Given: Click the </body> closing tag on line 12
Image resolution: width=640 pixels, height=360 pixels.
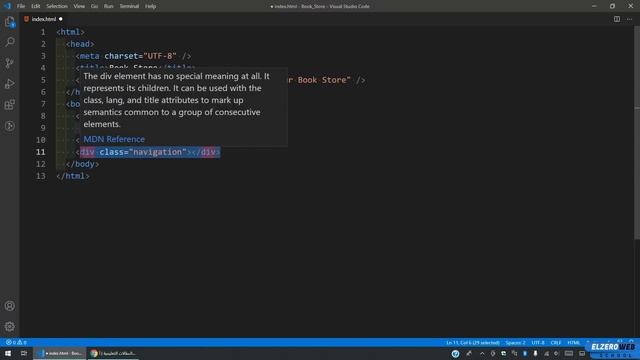Looking at the screenshot, I should pyautogui.click(x=82, y=164).
